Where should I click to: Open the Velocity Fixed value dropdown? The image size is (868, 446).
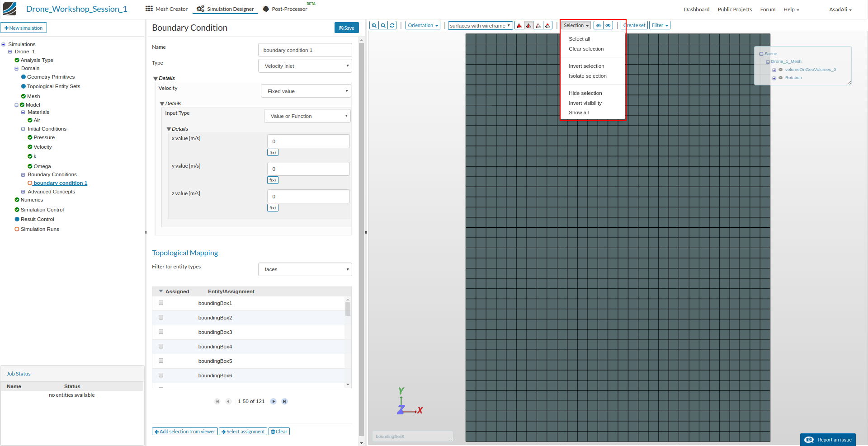pyautogui.click(x=306, y=91)
